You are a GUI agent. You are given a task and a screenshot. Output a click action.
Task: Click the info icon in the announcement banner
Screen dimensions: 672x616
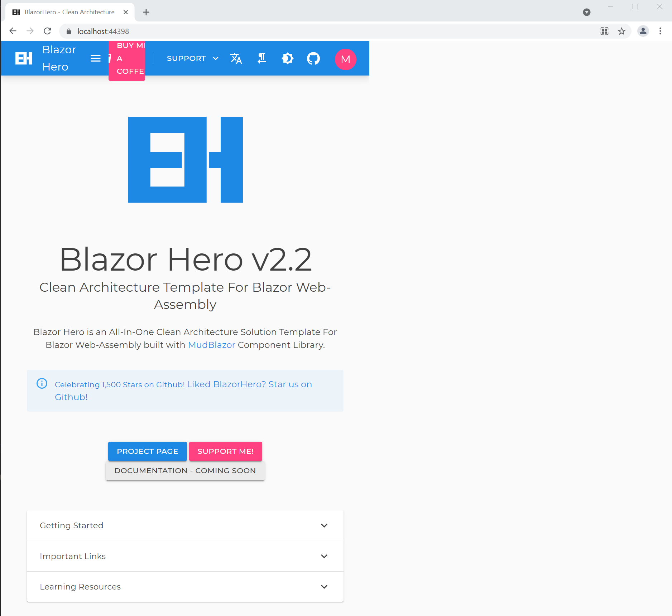pyautogui.click(x=42, y=383)
